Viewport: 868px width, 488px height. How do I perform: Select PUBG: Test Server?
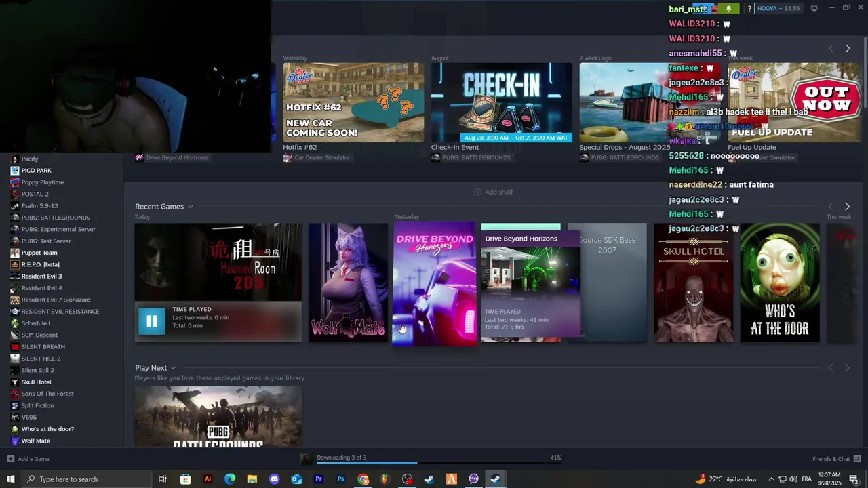pyautogui.click(x=46, y=241)
